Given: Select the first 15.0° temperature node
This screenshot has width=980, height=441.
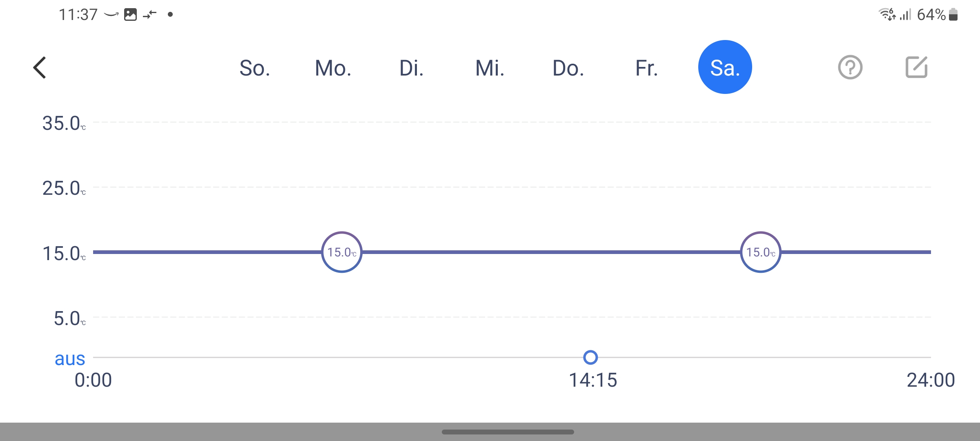Looking at the screenshot, I should pyautogui.click(x=342, y=252).
